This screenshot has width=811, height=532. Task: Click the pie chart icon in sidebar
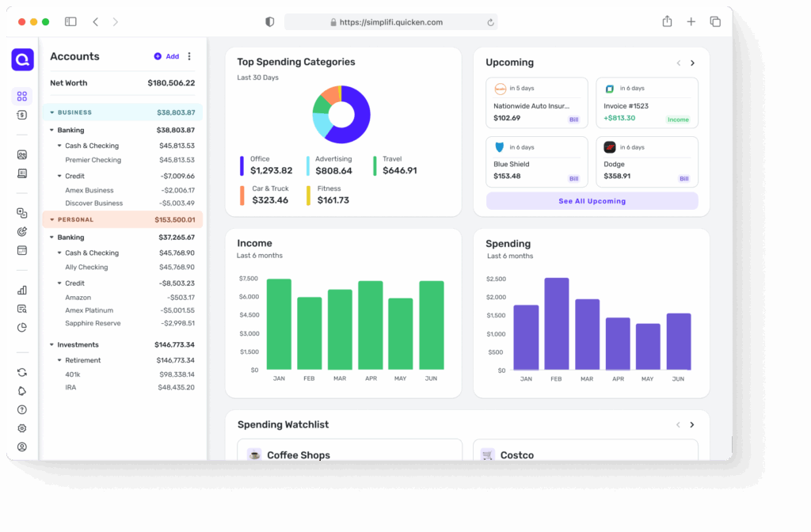[x=22, y=328]
